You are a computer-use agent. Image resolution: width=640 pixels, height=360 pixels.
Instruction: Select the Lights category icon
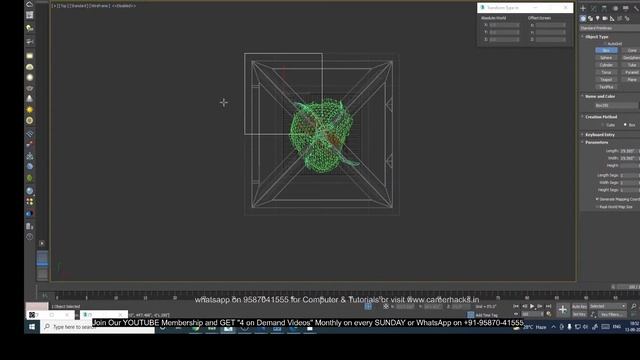click(x=598, y=19)
